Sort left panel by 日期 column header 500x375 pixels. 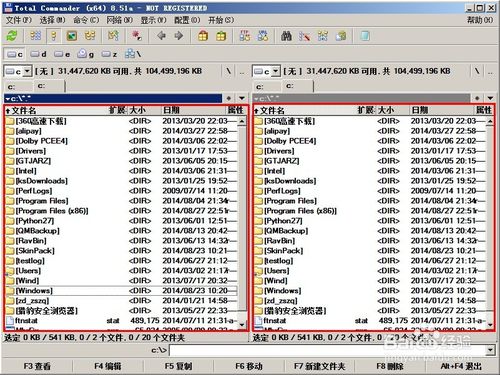click(194, 110)
